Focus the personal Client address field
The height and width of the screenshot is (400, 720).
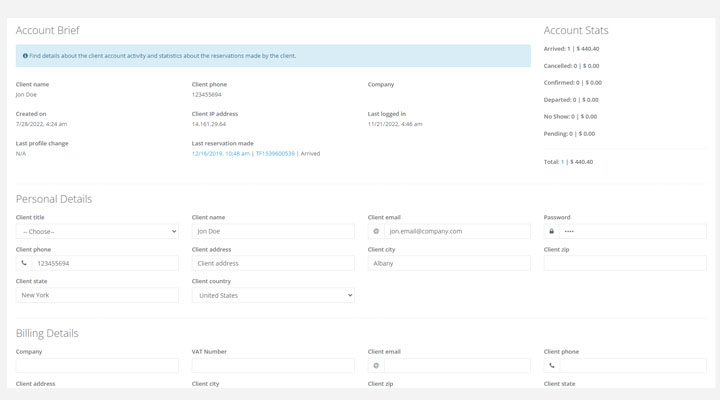[x=273, y=263]
